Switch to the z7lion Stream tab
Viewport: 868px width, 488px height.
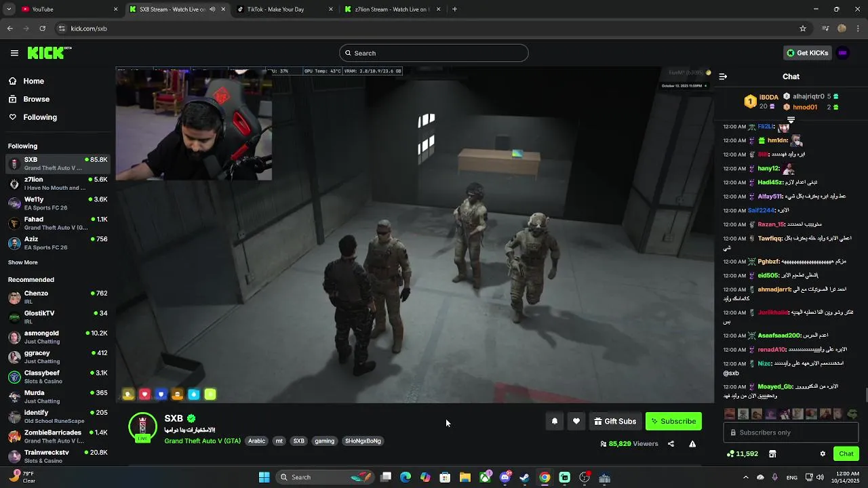pos(393,9)
